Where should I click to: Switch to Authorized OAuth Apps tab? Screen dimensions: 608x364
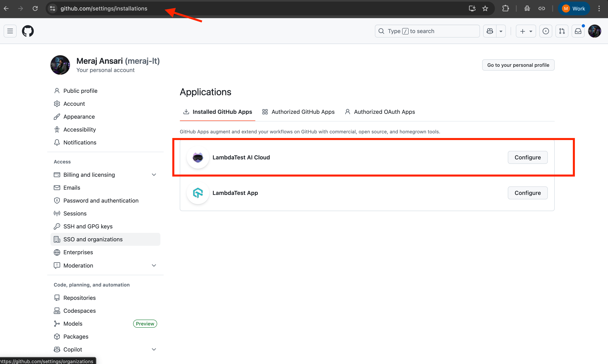[x=380, y=112]
